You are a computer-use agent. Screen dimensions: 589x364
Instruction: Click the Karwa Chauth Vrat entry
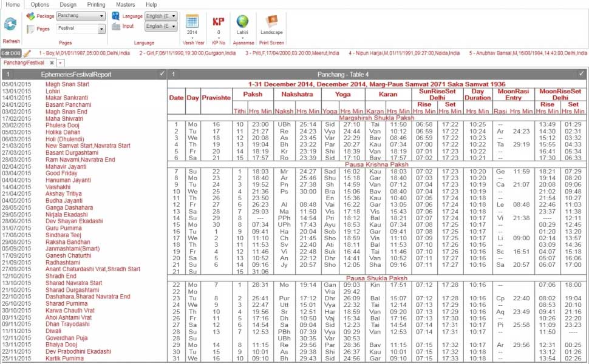tap(70, 311)
